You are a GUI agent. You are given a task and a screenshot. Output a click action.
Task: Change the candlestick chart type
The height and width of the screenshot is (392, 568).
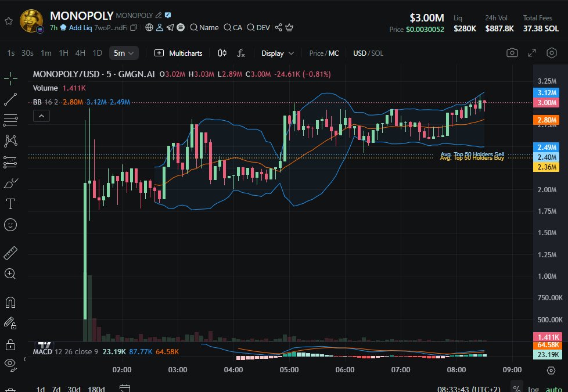click(222, 53)
